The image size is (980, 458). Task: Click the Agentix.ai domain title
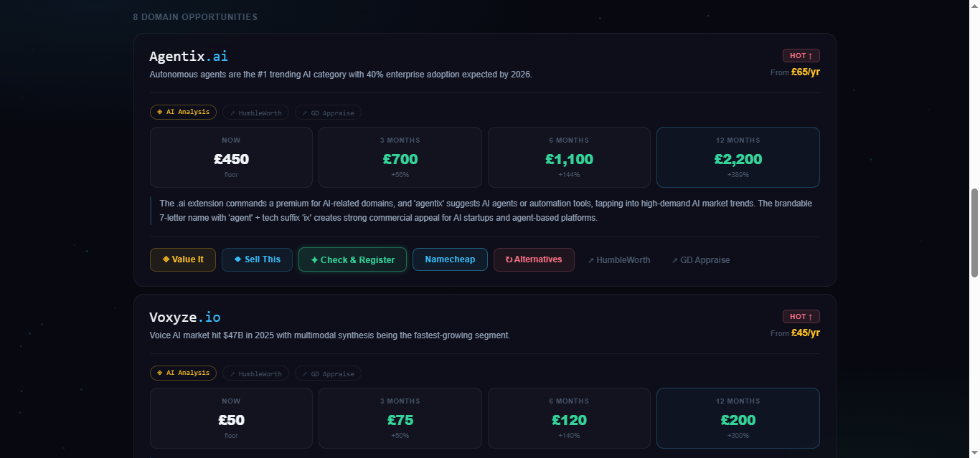pyautogui.click(x=189, y=56)
